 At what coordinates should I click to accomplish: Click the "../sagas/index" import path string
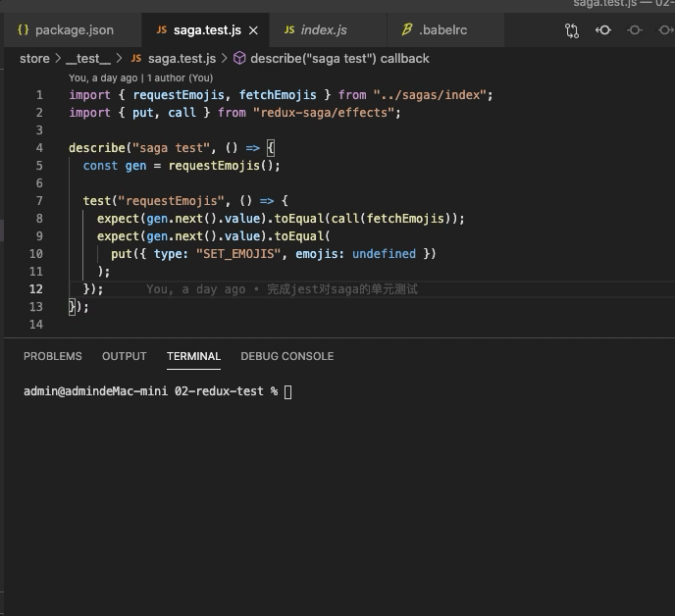431,95
